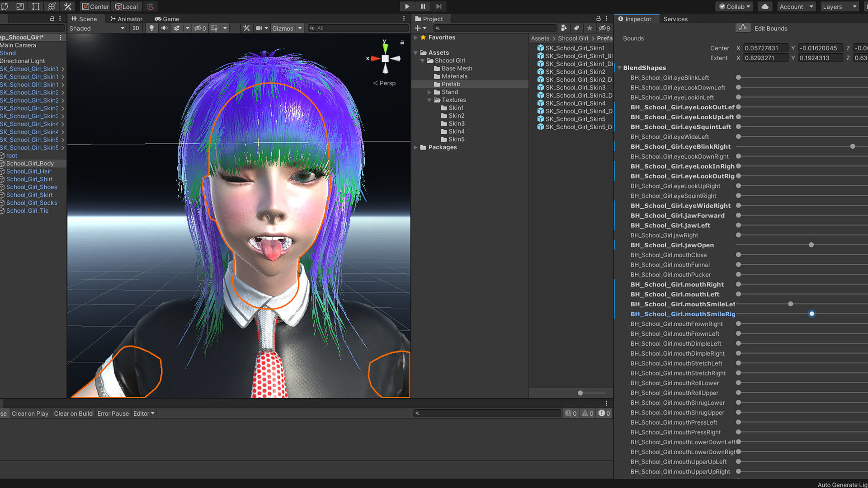Toggle the Persp projection label

(384, 83)
